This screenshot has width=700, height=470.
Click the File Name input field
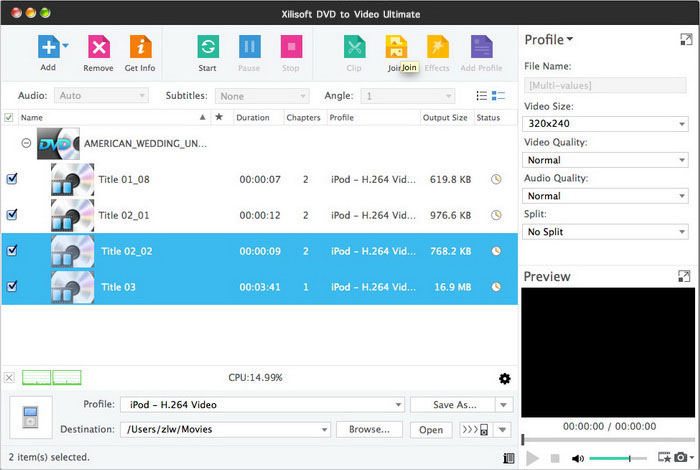point(605,85)
